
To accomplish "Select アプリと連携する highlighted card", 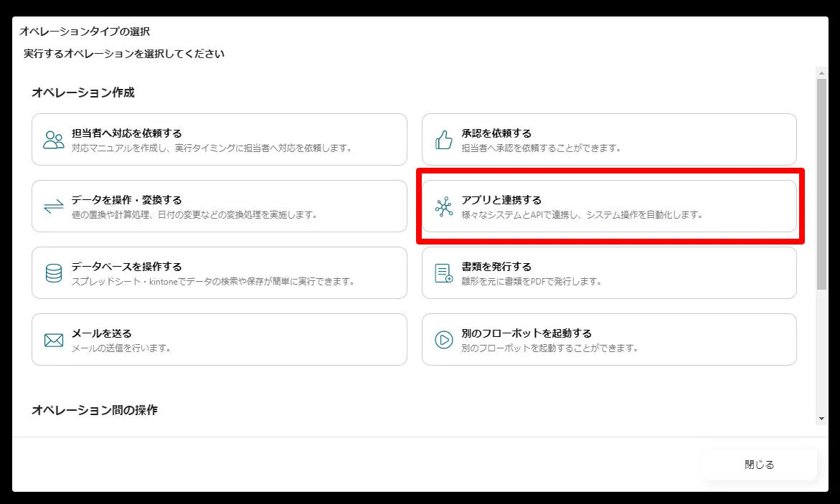I will (x=609, y=206).
